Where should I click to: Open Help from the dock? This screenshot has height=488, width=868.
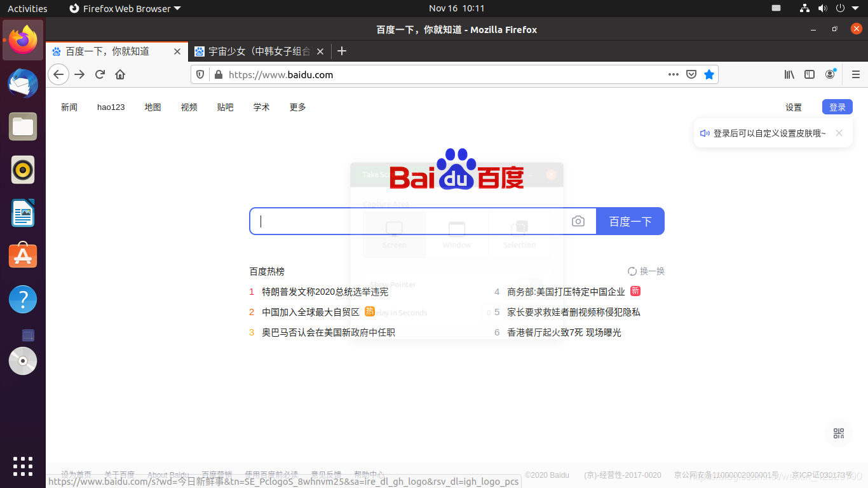[23, 299]
